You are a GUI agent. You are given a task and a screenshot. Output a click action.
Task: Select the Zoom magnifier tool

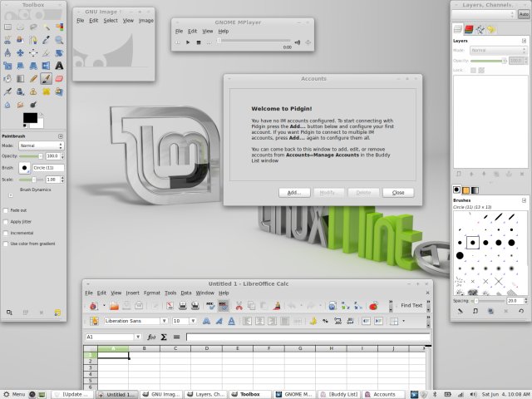[x=59, y=40]
